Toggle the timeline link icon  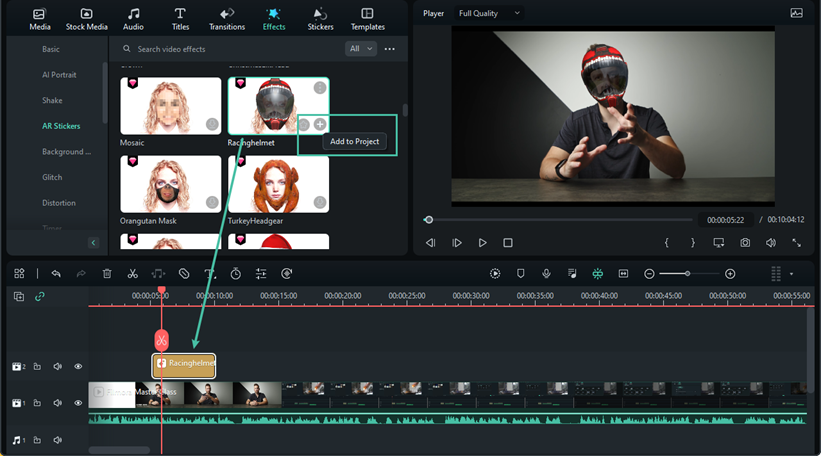(40, 297)
